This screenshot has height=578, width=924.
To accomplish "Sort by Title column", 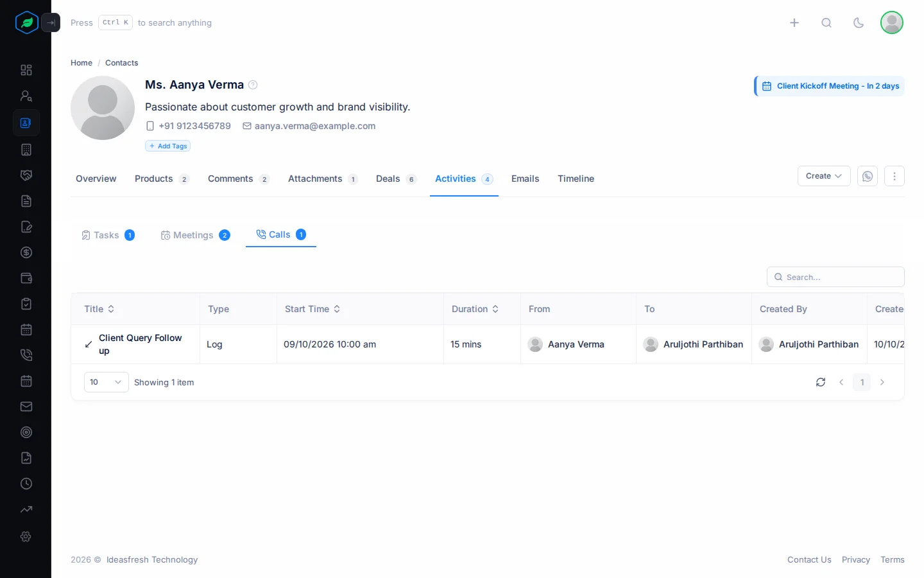I will pos(99,309).
